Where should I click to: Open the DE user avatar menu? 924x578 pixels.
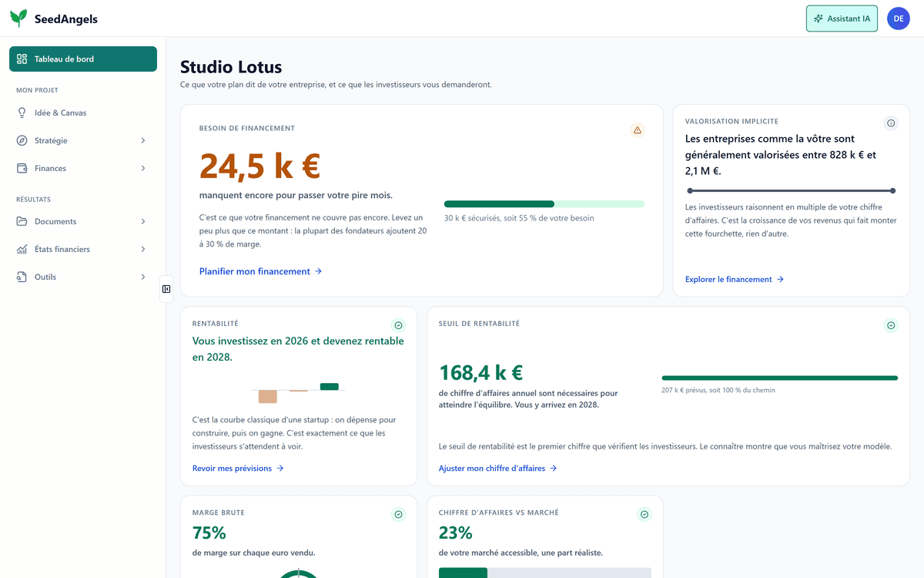click(899, 18)
